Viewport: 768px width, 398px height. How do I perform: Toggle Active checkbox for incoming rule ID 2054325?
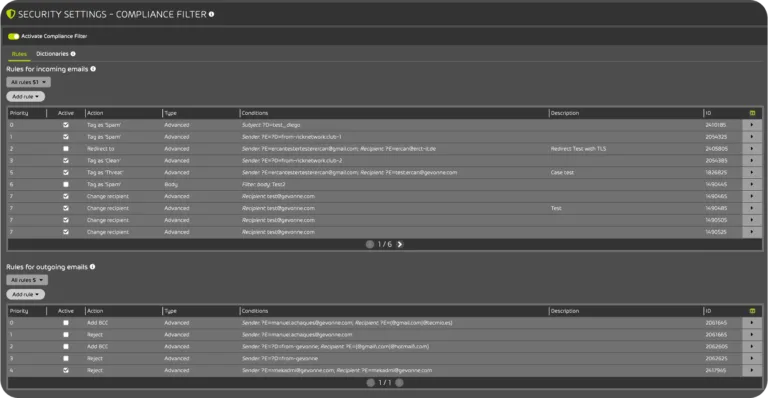[66, 137]
